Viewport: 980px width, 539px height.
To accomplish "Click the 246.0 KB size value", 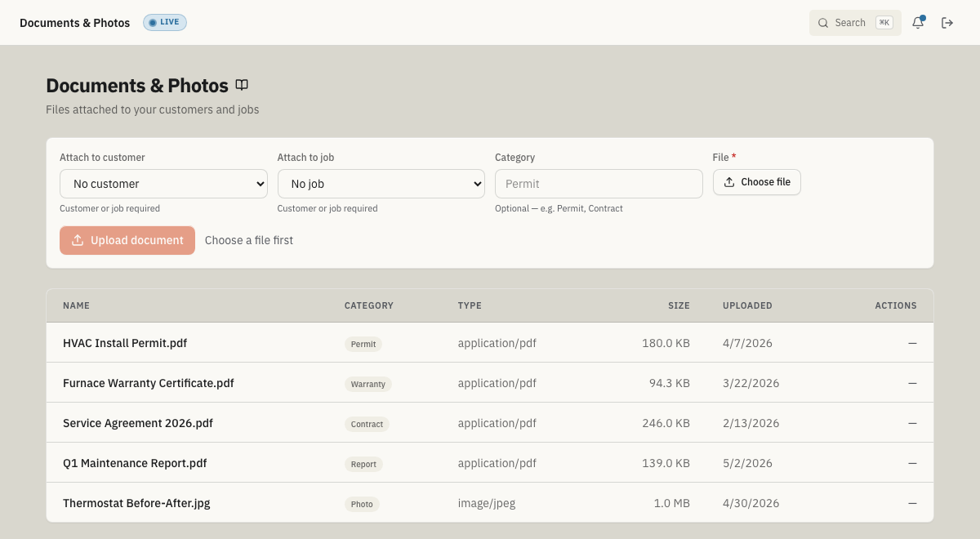I will [666, 423].
